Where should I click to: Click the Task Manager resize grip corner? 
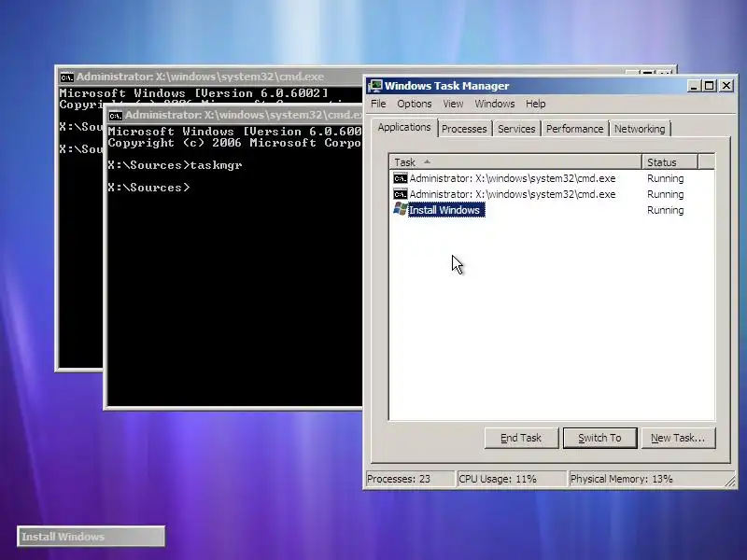point(730,481)
